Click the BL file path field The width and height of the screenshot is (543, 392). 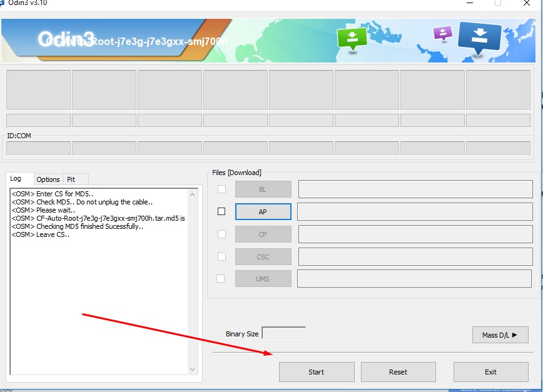click(x=415, y=189)
